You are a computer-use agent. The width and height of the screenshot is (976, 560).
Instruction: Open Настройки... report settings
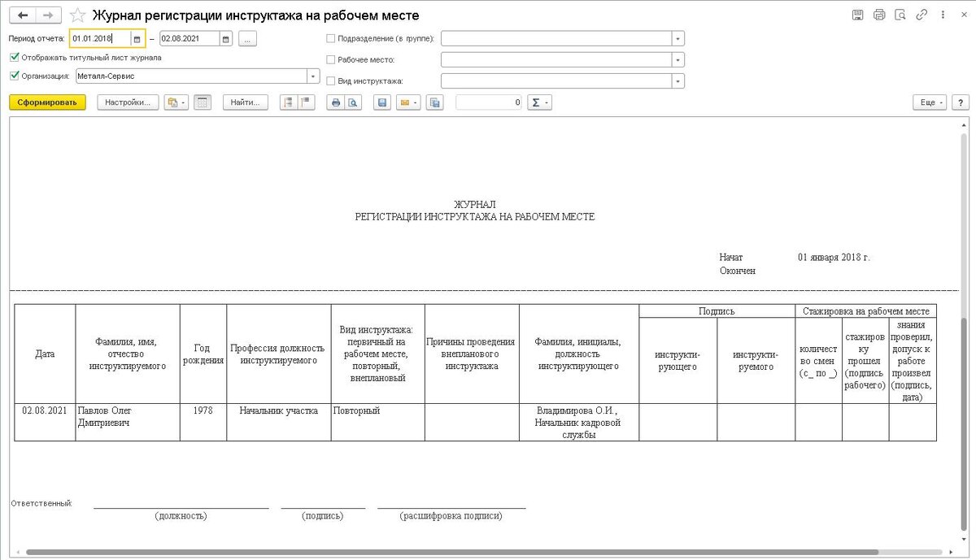point(127,102)
